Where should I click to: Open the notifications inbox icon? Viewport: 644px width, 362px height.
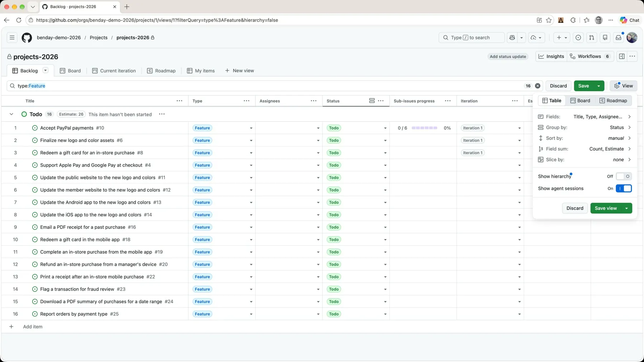click(x=618, y=38)
